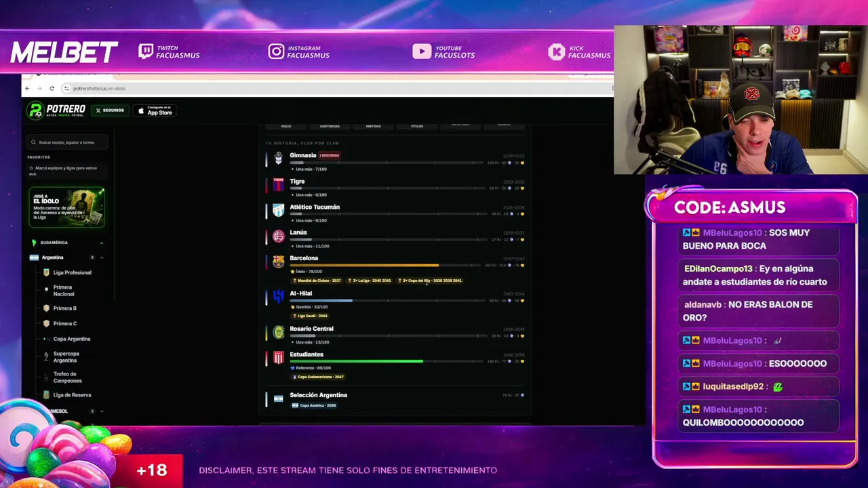The image size is (868, 488).
Task: Click the team, player or tournament search field
Action: point(66,142)
